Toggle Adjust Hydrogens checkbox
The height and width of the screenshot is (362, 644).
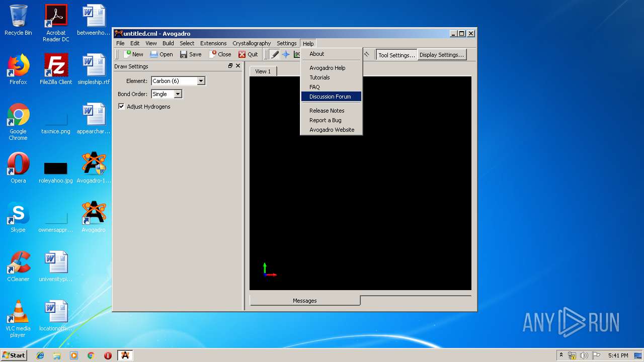point(121,107)
